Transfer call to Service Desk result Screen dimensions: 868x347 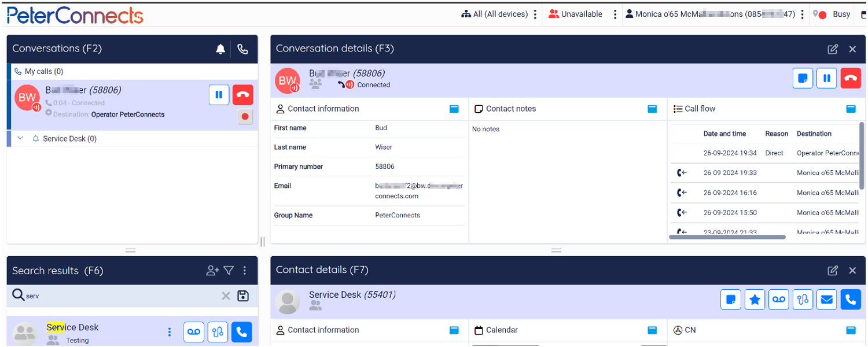click(218, 332)
